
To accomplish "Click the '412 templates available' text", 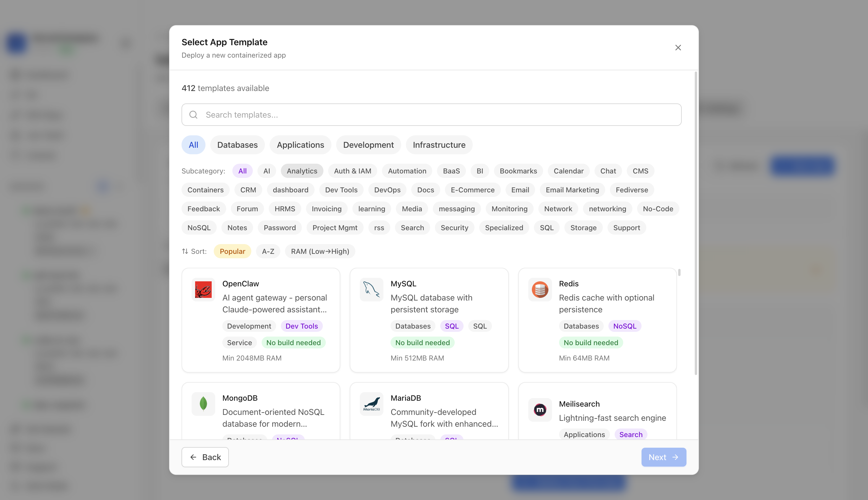I will tap(225, 88).
